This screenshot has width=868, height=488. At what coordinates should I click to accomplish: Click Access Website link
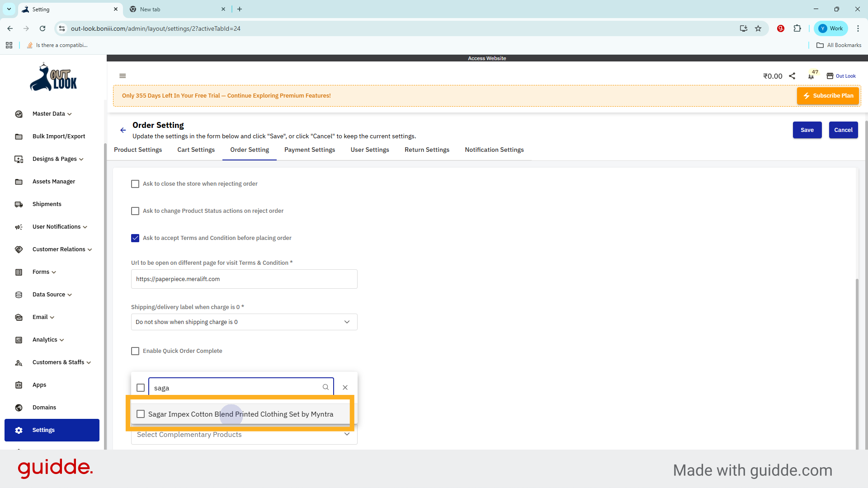(487, 58)
